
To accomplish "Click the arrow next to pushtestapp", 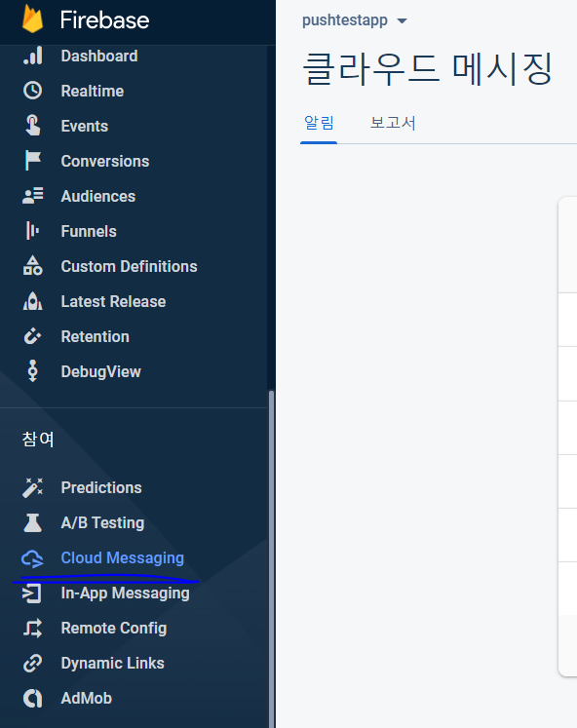I will coord(402,20).
